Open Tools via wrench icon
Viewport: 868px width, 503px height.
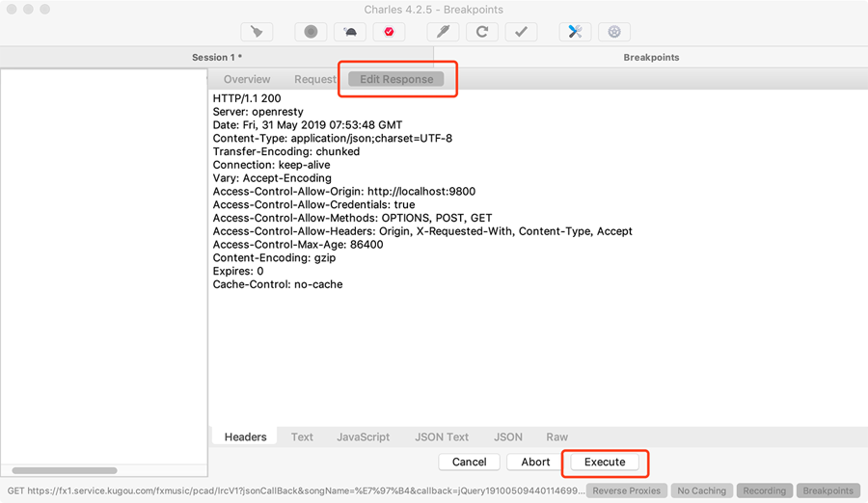tap(575, 32)
